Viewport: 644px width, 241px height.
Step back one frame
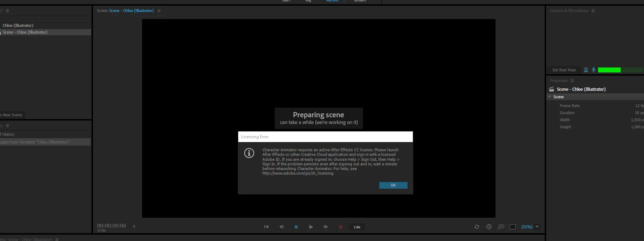(281, 227)
